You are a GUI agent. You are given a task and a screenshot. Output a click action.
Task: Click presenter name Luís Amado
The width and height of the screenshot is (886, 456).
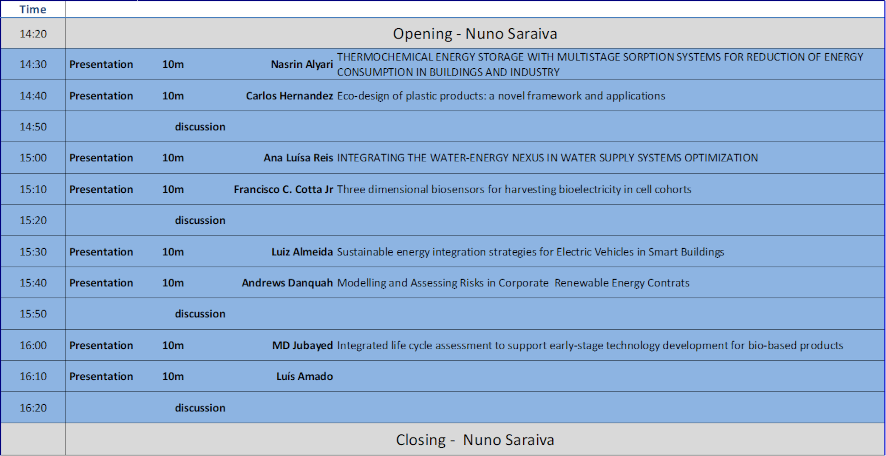tap(304, 377)
